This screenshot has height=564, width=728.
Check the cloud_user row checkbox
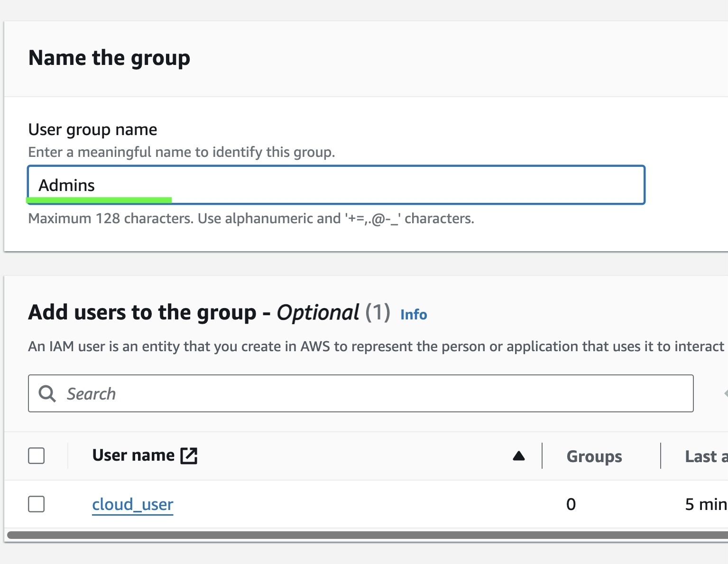[x=37, y=504]
